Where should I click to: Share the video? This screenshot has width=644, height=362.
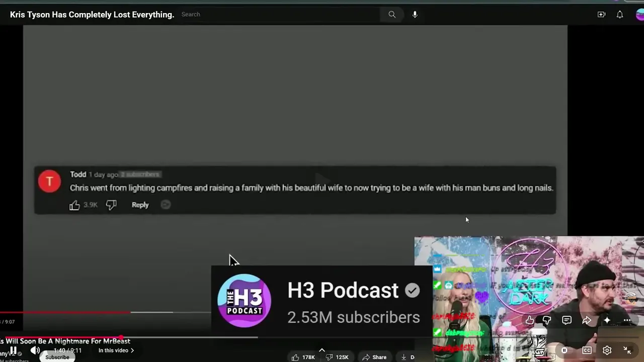[374, 357]
